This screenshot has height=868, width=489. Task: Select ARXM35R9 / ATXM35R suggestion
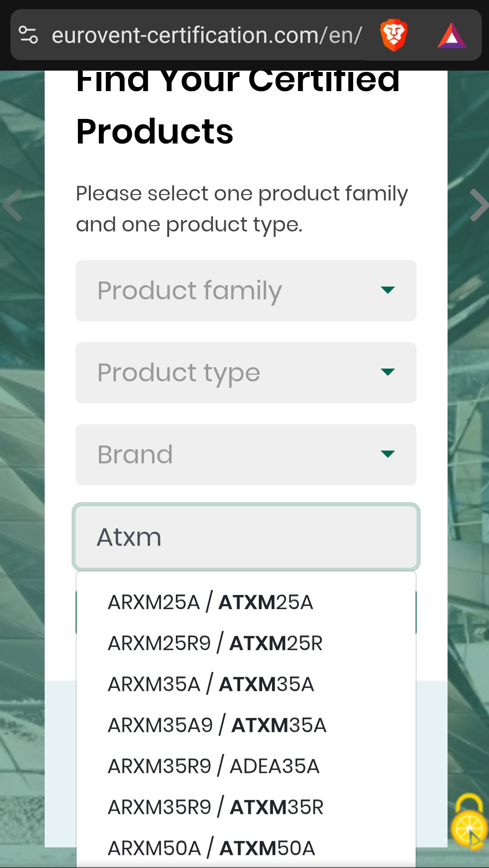click(x=216, y=807)
